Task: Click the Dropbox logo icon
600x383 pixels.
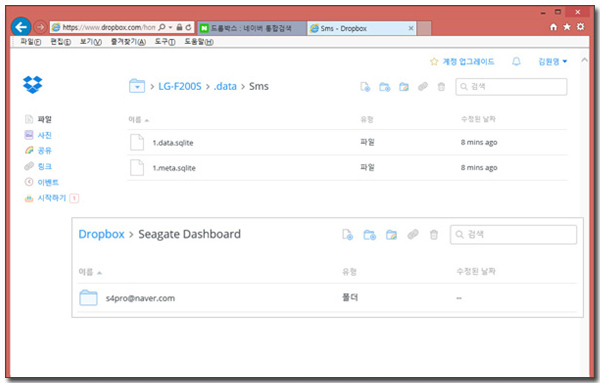Action: [x=33, y=85]
